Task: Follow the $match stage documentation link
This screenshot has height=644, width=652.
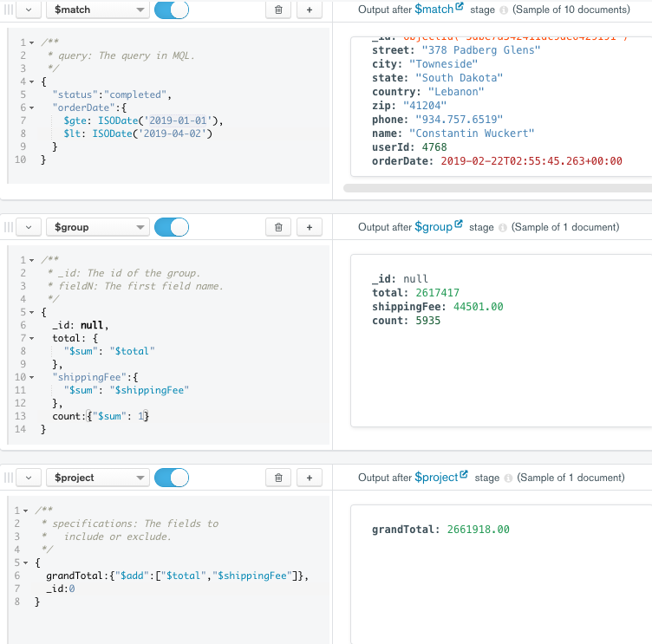Action: coord(434,10)
